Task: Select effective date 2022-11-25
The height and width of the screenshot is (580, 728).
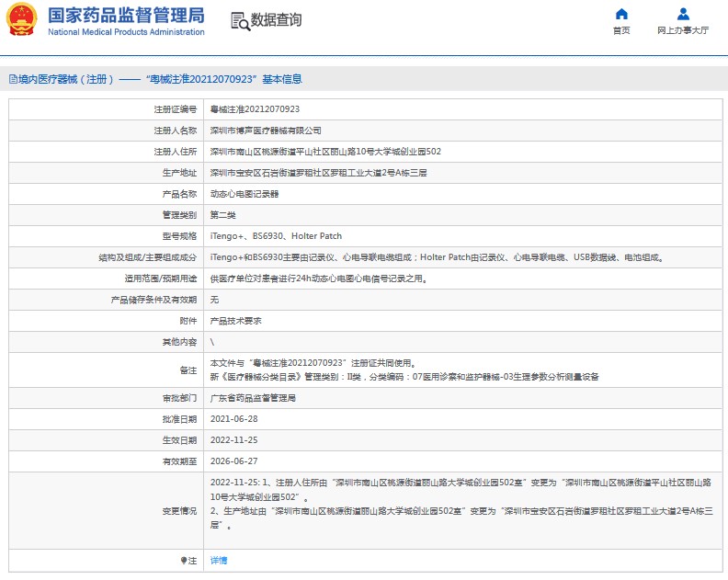Action: click(x=234, y=440)
